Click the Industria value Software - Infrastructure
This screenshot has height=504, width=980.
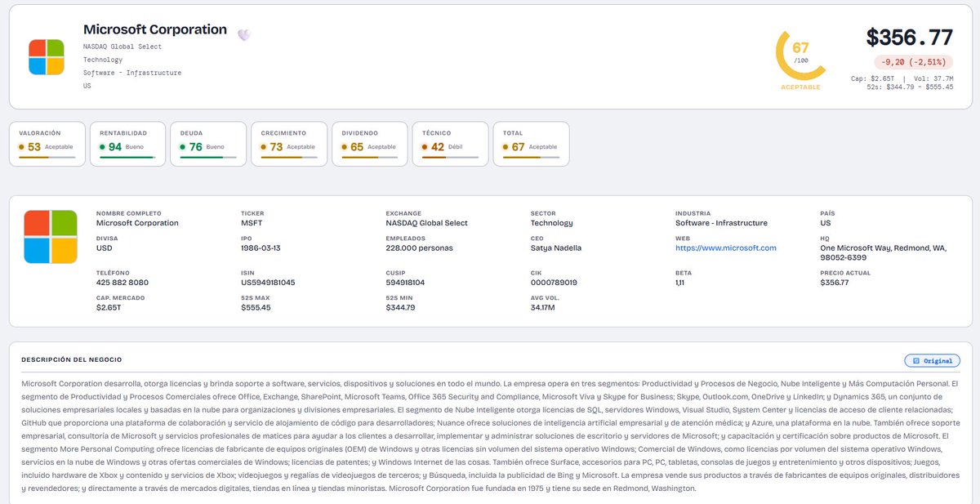[721, 223]
